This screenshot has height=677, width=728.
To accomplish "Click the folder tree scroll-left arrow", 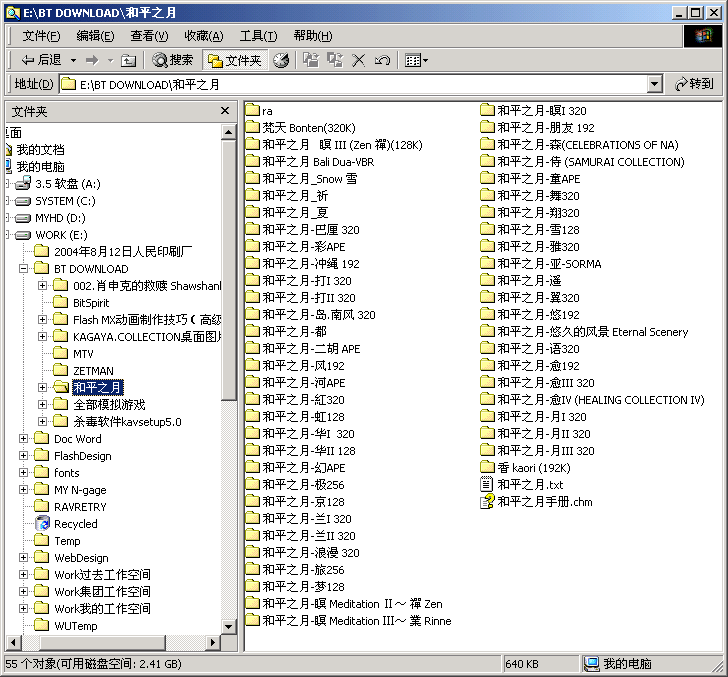I will point(13,643).
